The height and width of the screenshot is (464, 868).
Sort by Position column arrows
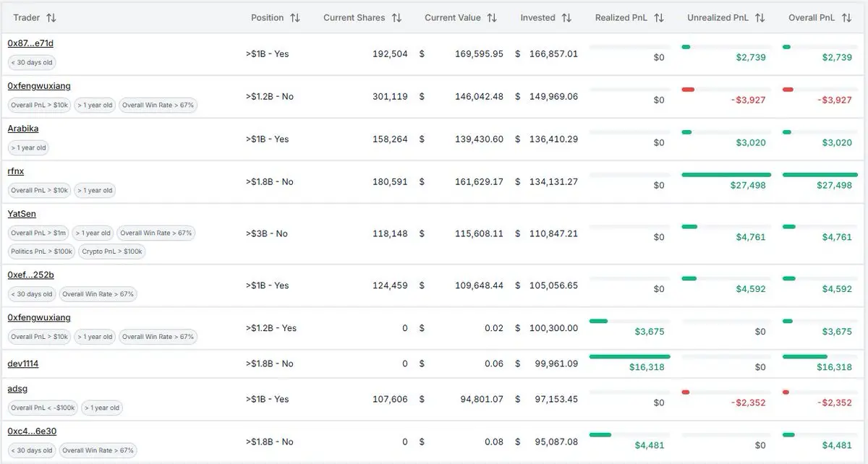[x=294, y=17]
